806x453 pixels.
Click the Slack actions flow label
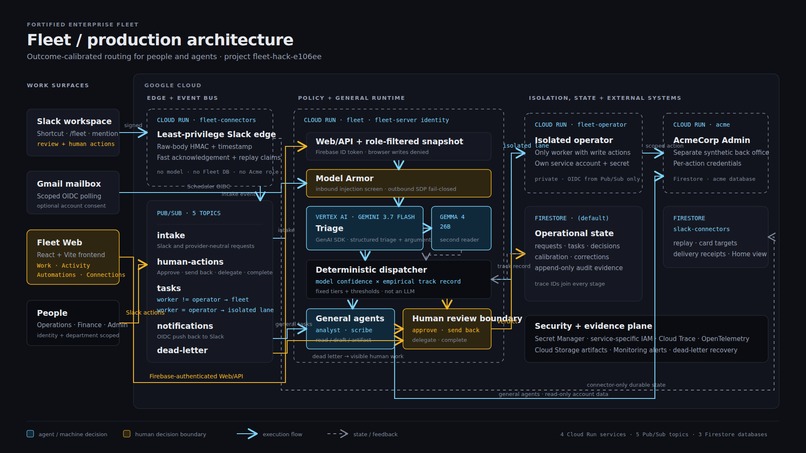(x=145, y=313)
